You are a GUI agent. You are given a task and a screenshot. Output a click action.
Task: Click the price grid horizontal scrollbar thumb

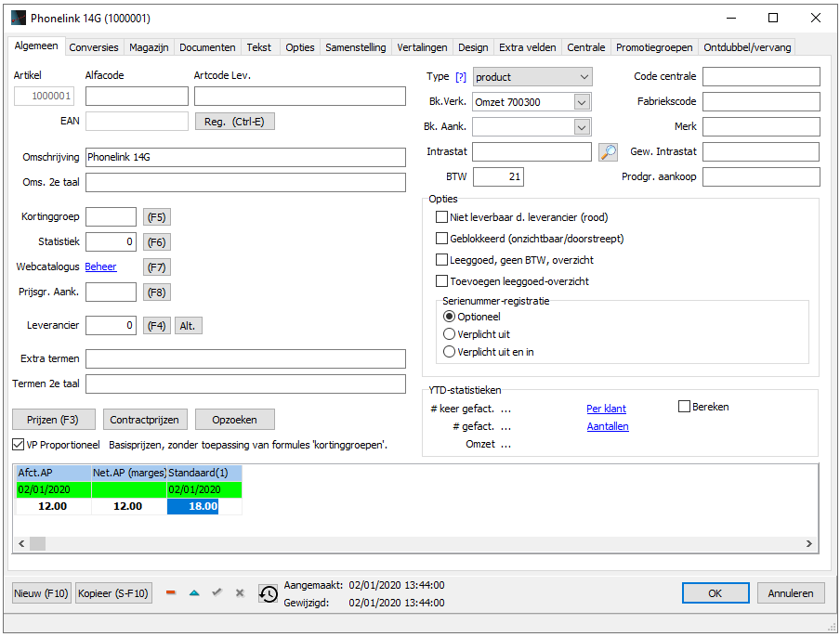(x=37, y=543)
